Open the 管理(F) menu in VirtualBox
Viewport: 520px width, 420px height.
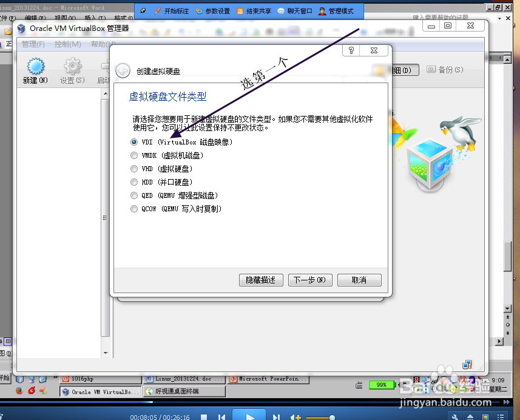pyautogui.click(x=33, y=44)
